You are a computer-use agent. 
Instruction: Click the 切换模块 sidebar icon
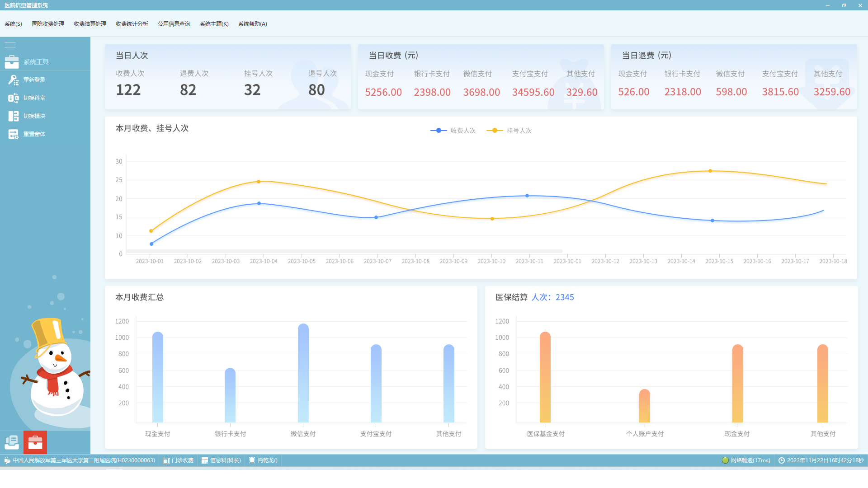point(13,116)
